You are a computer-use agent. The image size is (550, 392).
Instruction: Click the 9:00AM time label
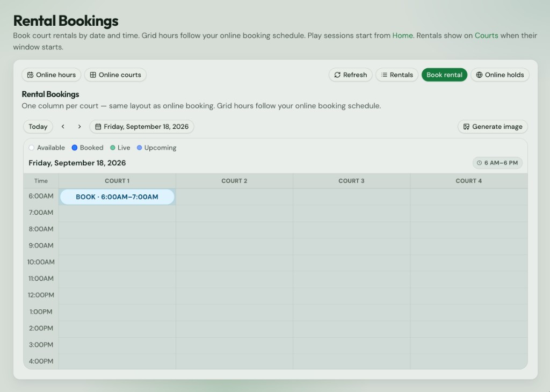[41, 245]
